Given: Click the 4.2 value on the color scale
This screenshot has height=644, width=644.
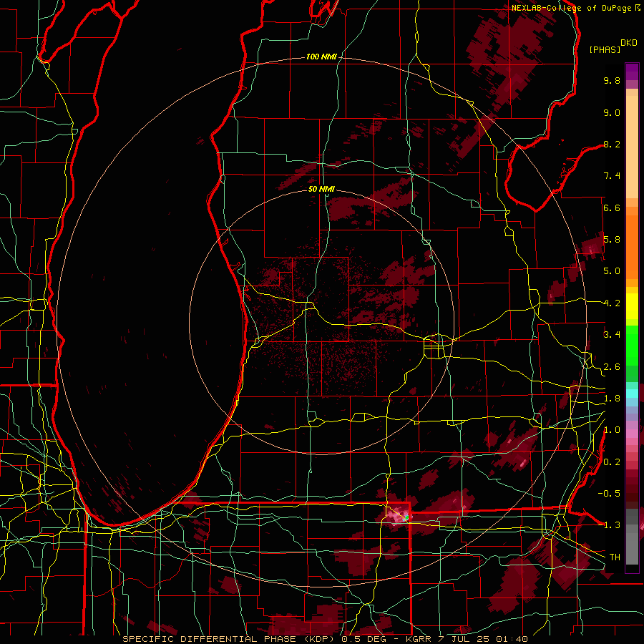Looking at the screenshot, I should pyautogui.click(x=612, y=303).
